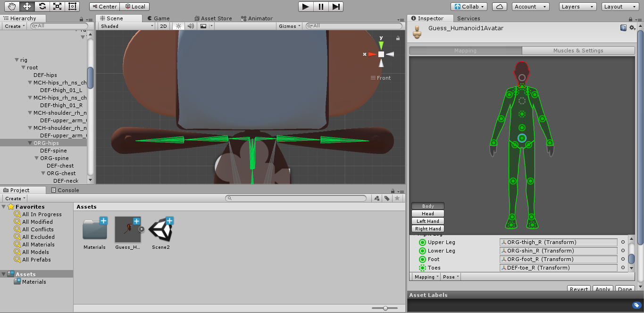Collapse the ORG-hips tree node
644x313 pixels.
point(30,143)
